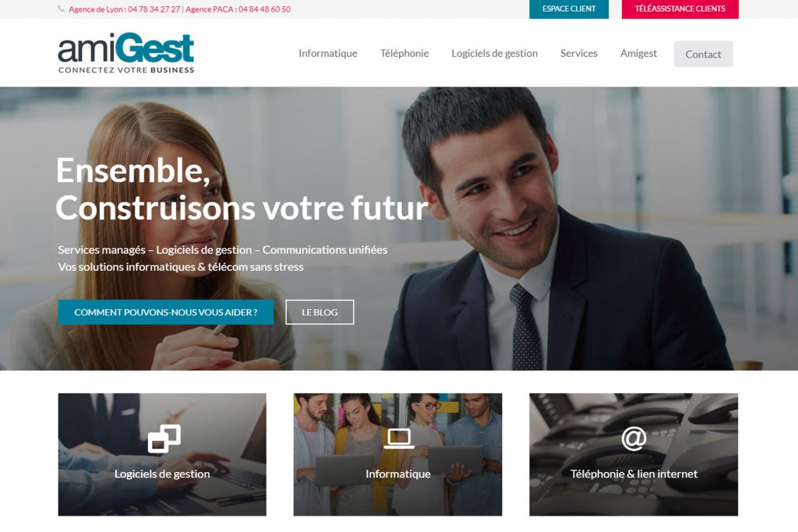Click the laptop icon on the Informatique card
The height and width of the screenshot is (532, 798).
[399, 438]
